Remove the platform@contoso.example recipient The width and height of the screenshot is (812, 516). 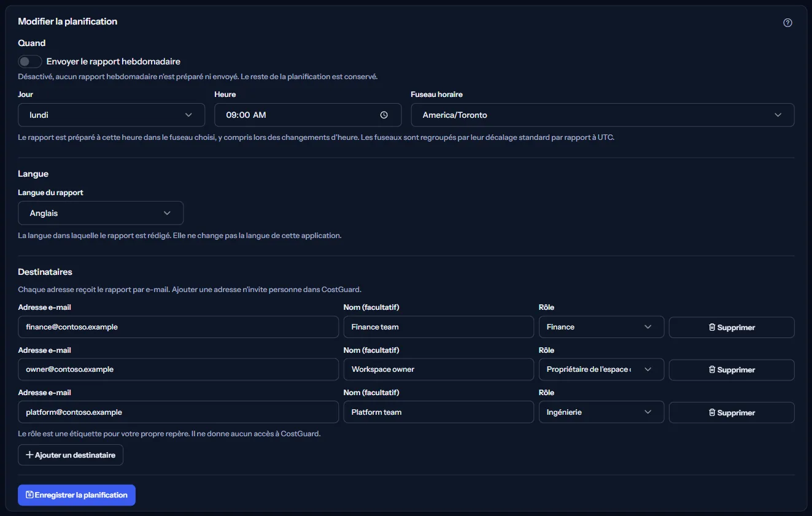(732, 412)
